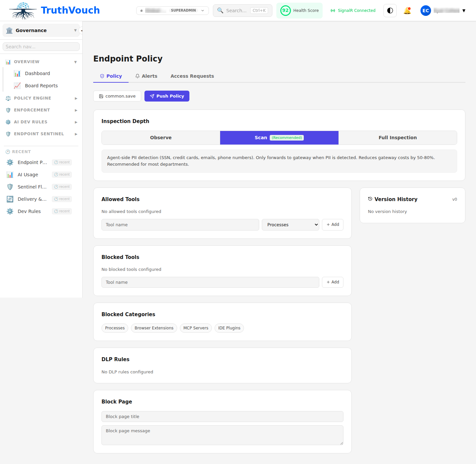
Task: Click the Version History clock icon
Action: [x=370, y=199]
